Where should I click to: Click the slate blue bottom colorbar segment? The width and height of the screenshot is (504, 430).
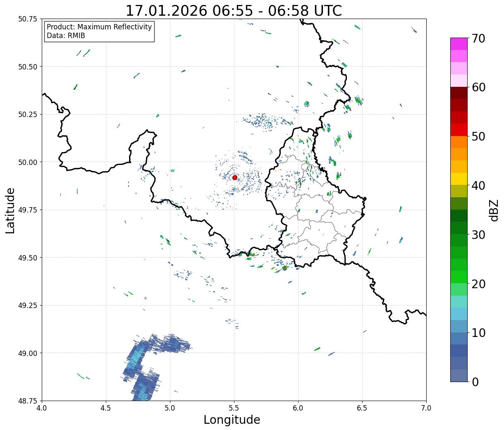coord(459,375)
